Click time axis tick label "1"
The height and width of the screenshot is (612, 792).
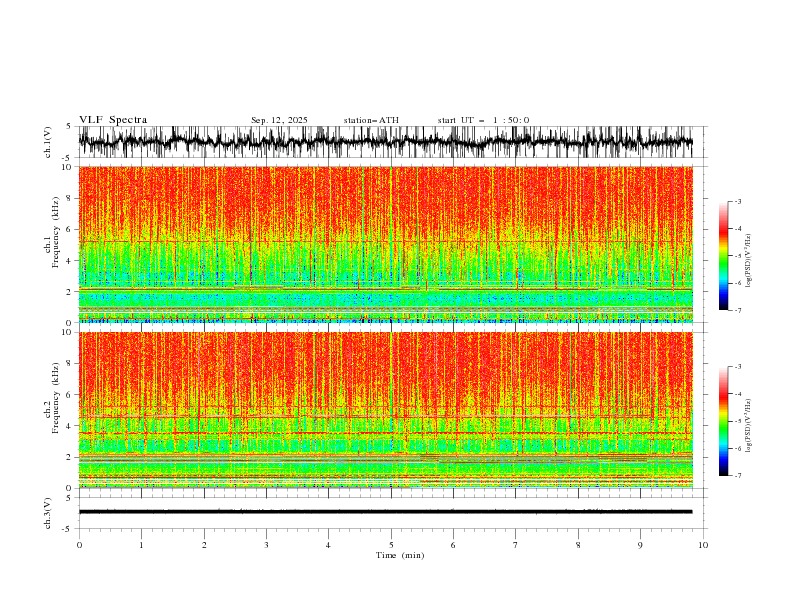point(141,545)
